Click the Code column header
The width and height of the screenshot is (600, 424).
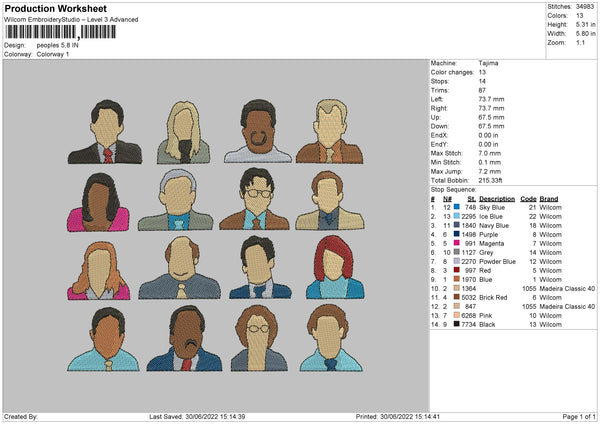528,199
